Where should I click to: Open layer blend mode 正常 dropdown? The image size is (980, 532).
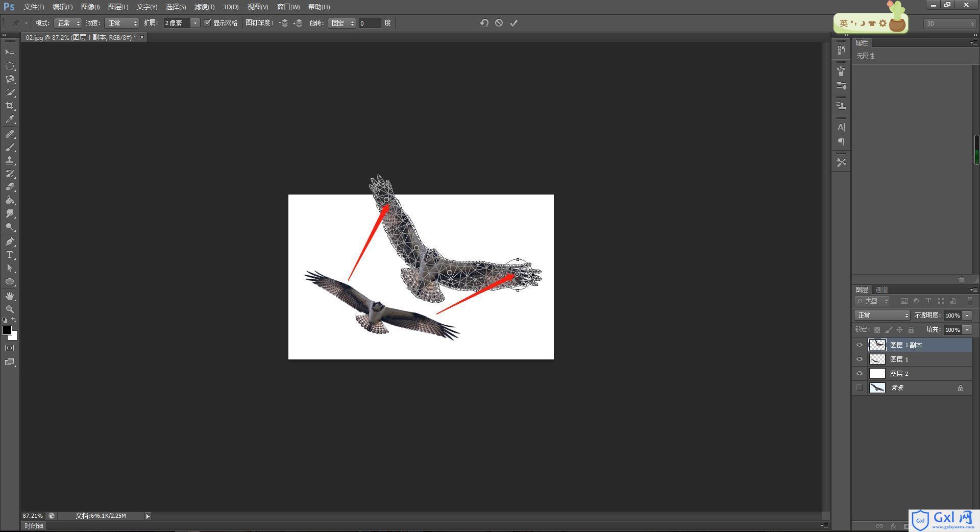coord(882,316)
